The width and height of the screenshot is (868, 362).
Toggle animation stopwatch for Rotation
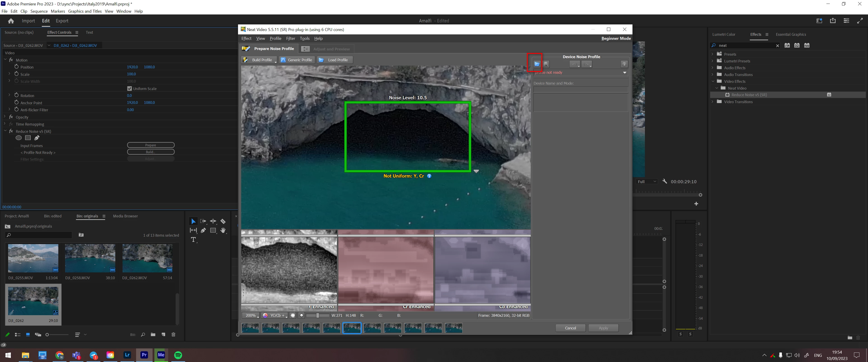coord(17,95)
